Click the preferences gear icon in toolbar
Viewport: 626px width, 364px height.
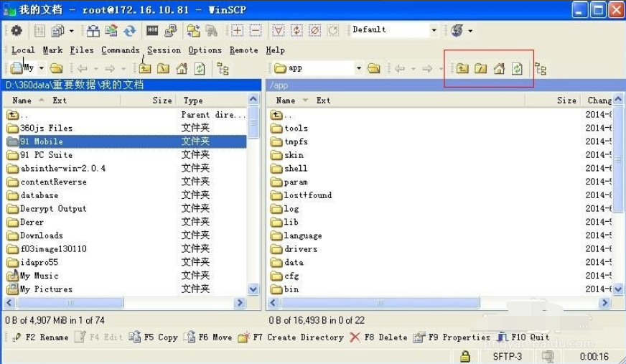pos(16,30)
